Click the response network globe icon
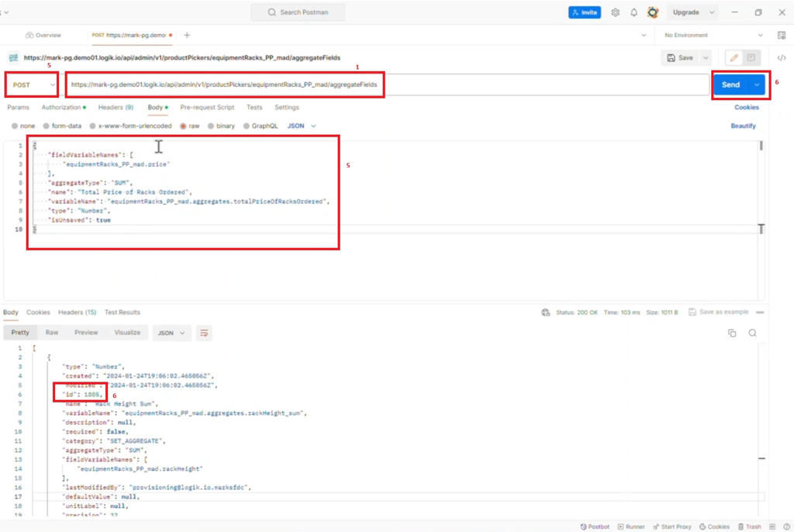Screen dimensions: 794x532 pyautogui.click(x=545, y=313)
